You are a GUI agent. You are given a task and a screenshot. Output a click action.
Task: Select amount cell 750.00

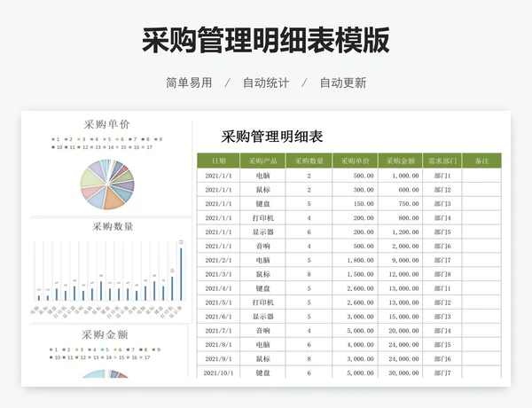(x=401, y=204)
